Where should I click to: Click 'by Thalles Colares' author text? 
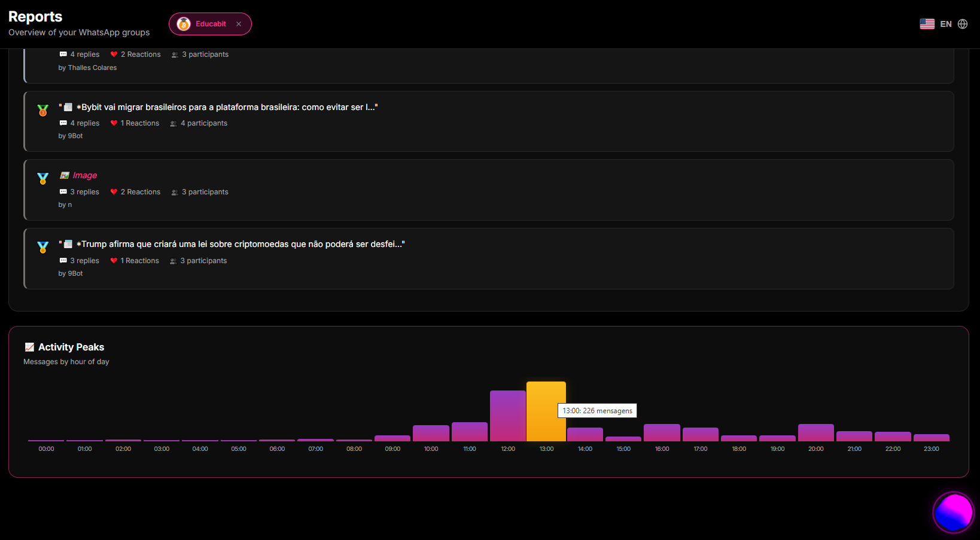pos(87,68)
